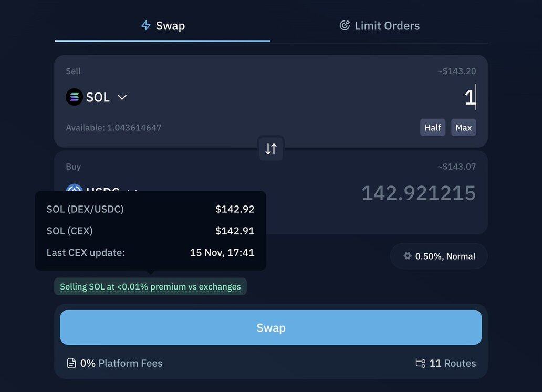Image resolution: width=542 pixels, height=392 pixels.
Task: Flip sell and buy tokens with arrows icon
Action: pyautogui.click(x=270, y=149)
